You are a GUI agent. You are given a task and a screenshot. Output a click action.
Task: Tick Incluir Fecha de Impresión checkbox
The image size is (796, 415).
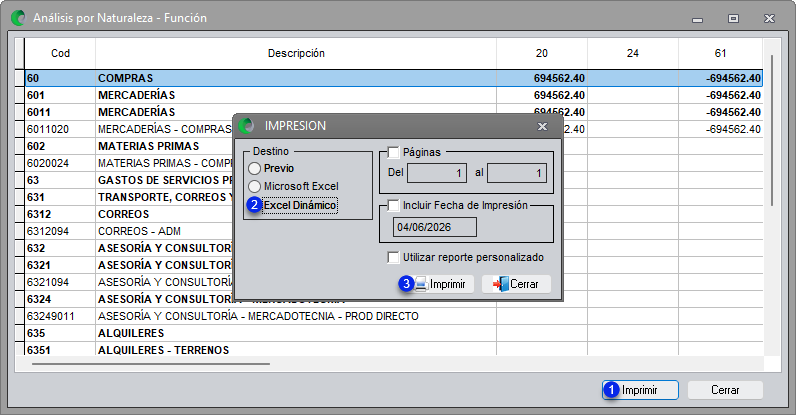tap(393, 205)
